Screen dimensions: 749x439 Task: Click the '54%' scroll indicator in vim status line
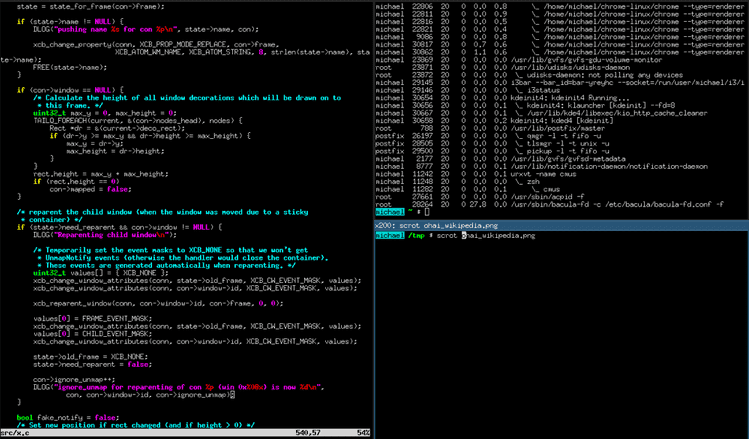point(364,433)
